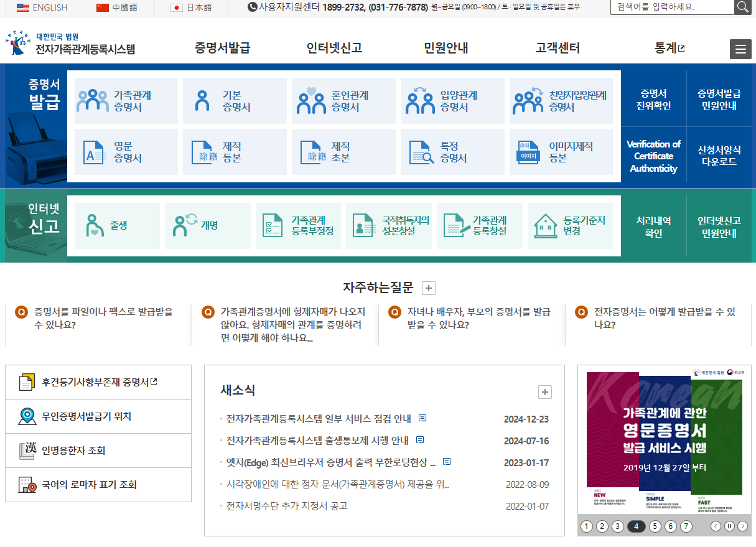Click 처리내역 확인 button
This screenshot has height=547, width=756.
tap(653, 227)
